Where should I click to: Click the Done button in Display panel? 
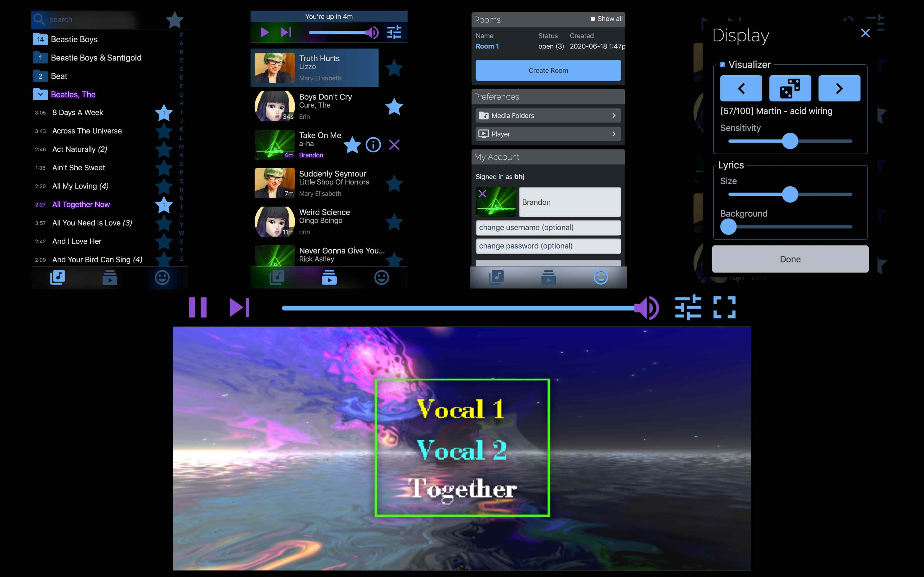(790, 259)
